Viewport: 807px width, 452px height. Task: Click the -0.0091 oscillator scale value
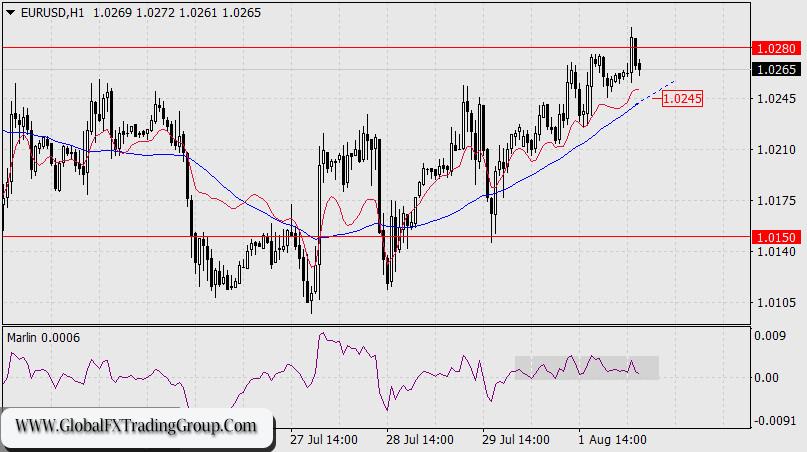tap(775, 421)
